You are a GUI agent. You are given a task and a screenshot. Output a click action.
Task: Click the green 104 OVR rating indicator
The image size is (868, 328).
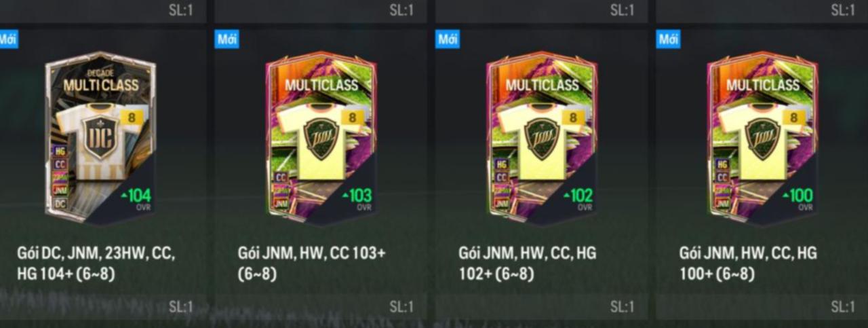click(x=136, y=198)
